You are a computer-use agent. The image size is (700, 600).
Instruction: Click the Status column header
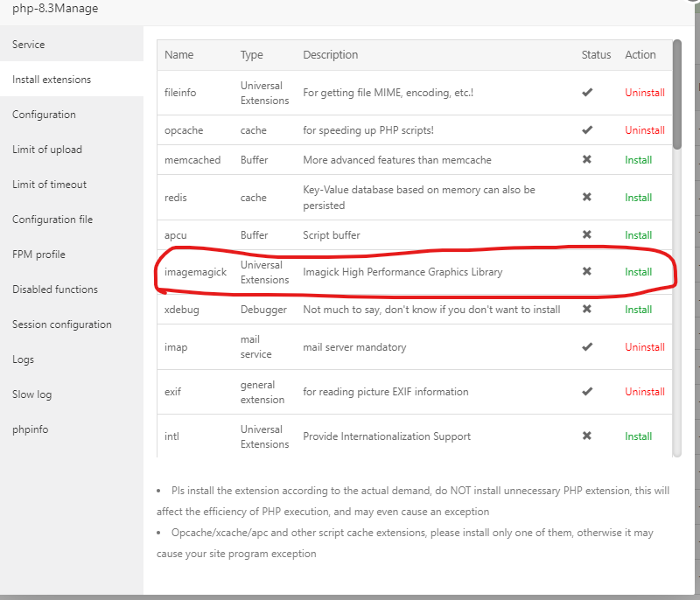[596, 55]
